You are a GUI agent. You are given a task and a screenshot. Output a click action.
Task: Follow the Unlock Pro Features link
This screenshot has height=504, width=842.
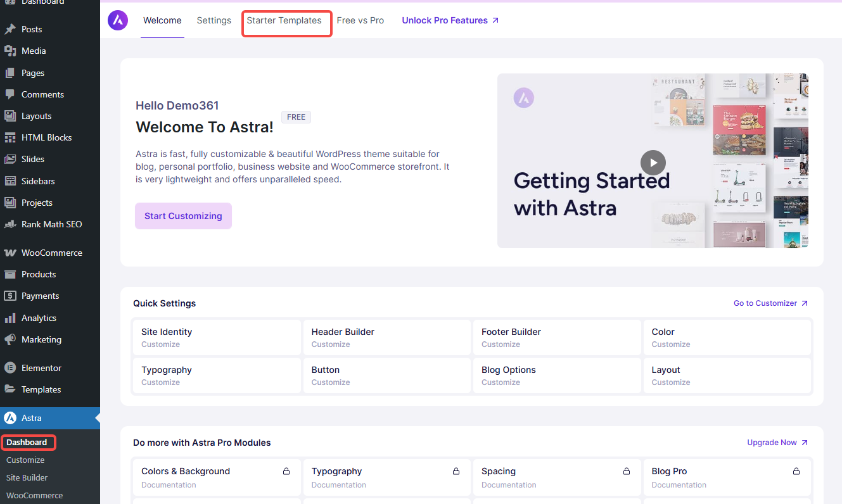pos(450,20)
